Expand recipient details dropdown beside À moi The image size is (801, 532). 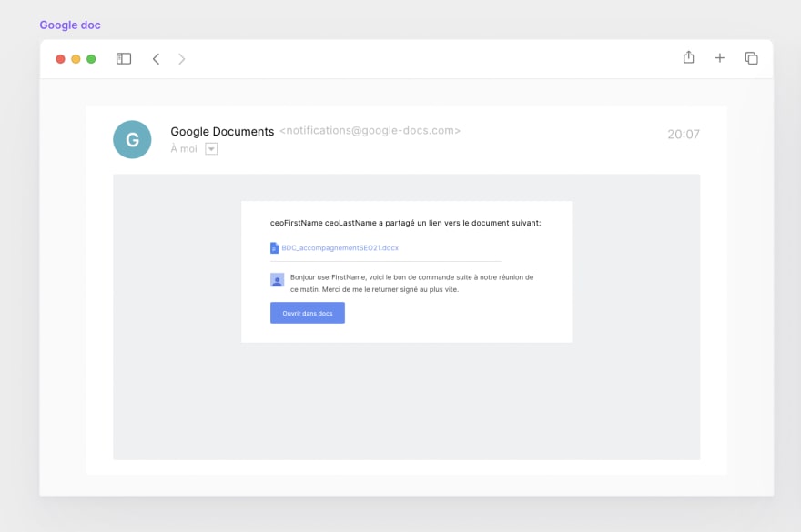tap(211, 148)
